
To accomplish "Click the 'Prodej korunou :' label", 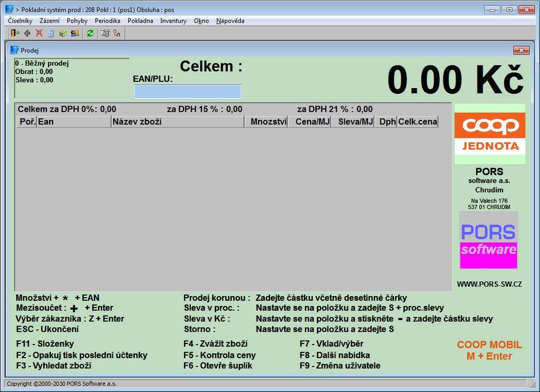I will tap(217, 298).
